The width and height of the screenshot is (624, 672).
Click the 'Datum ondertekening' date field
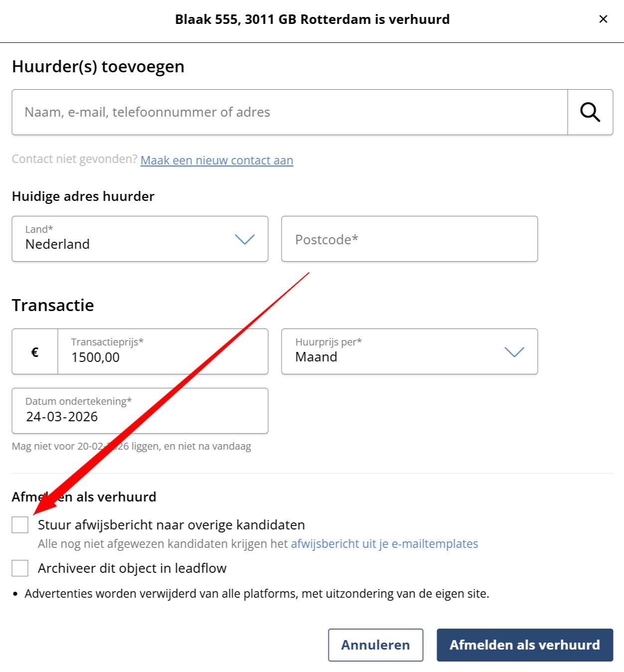(140, 411)
